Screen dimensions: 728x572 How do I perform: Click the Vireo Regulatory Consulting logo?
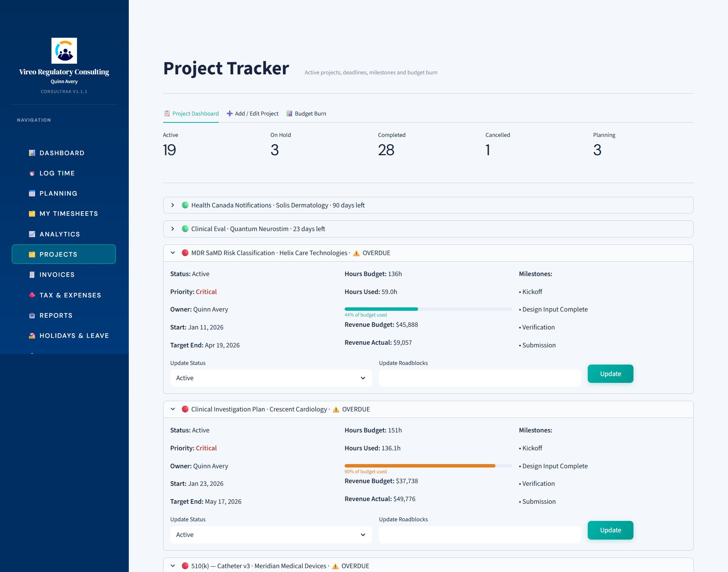(64, 51)
